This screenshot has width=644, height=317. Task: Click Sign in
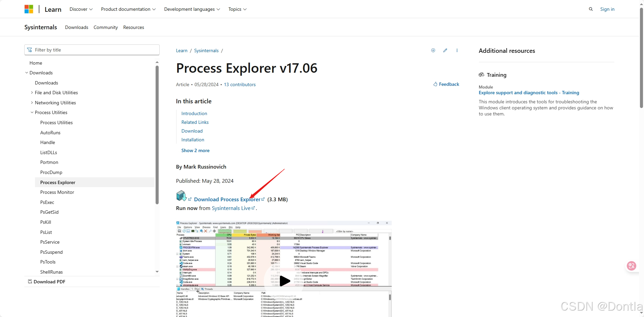point(607,9)
